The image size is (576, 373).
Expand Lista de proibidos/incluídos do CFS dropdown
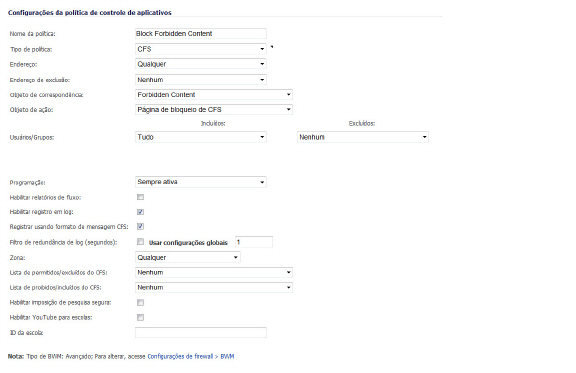[214, 287]
